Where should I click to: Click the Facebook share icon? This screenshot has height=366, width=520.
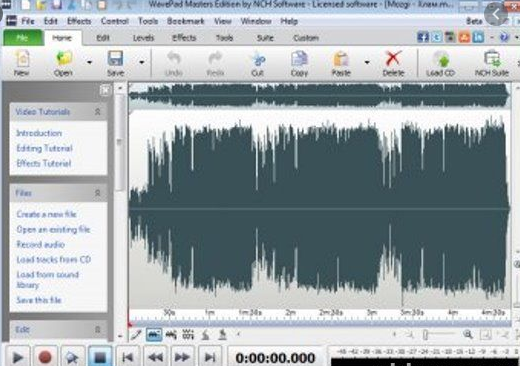click(423, 37)
